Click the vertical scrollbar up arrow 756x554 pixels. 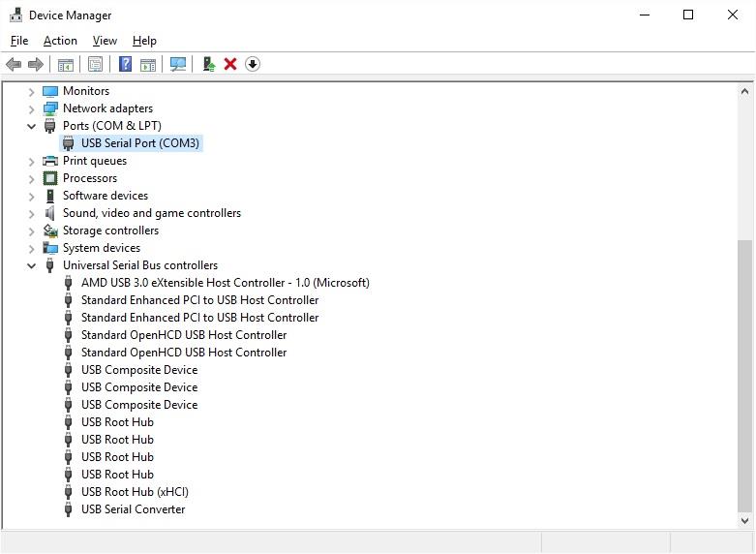[744, 91]
